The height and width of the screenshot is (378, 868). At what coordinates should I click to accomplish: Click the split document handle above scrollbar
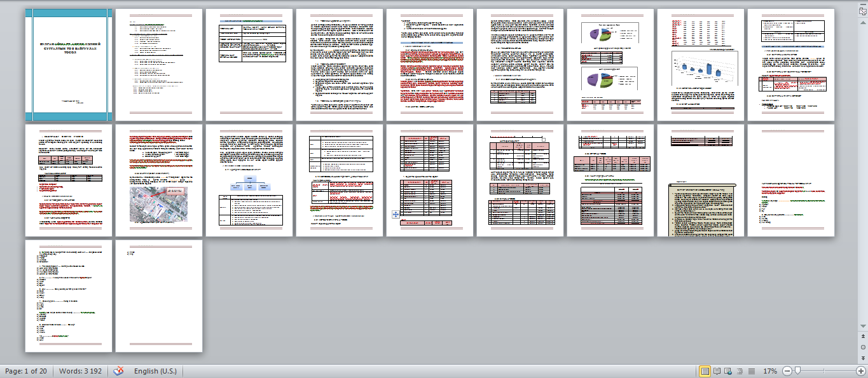tap(863, 4)
